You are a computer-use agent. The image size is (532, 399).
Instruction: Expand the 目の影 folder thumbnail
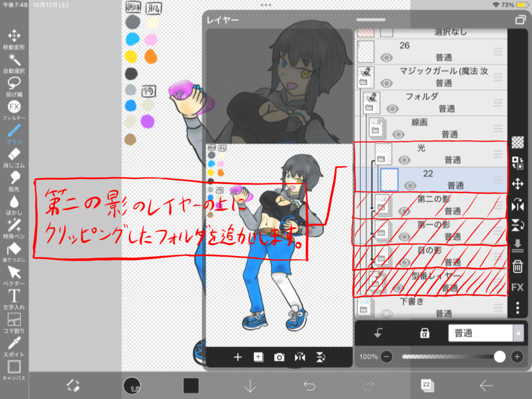[x=383, y=256]
